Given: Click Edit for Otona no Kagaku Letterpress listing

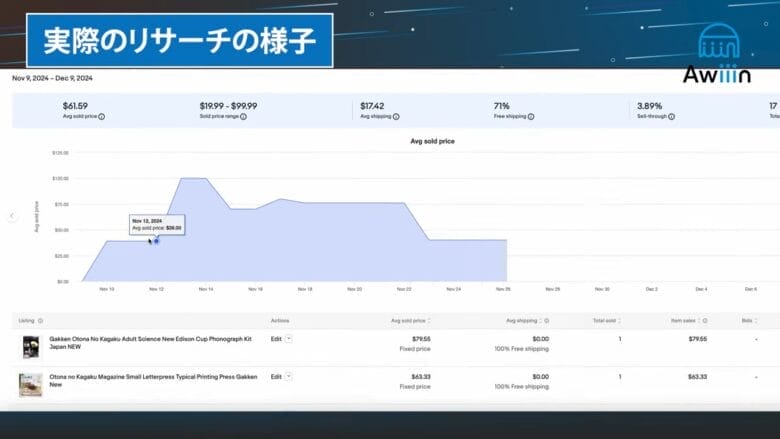Looking at the screenshot, I should click(276, 377).
